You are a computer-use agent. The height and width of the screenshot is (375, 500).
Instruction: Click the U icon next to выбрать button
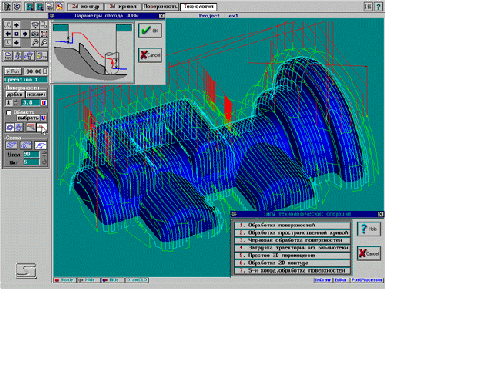44,118
